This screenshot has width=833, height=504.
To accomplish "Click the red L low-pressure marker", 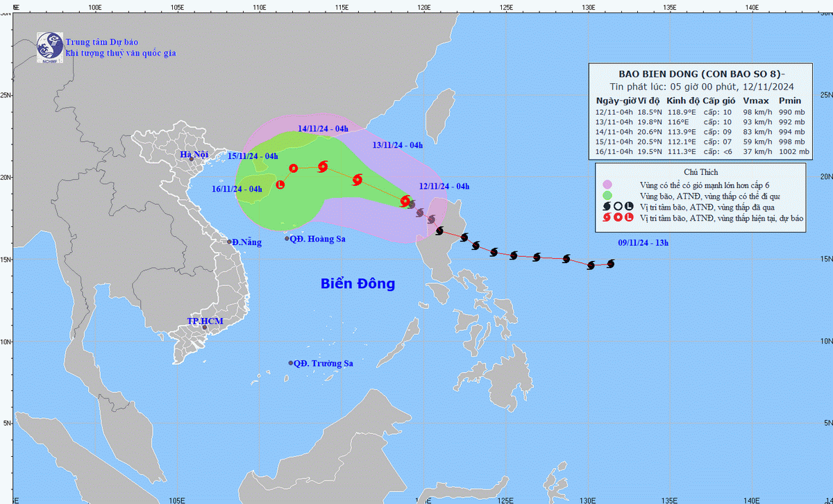I will point(280,185).
